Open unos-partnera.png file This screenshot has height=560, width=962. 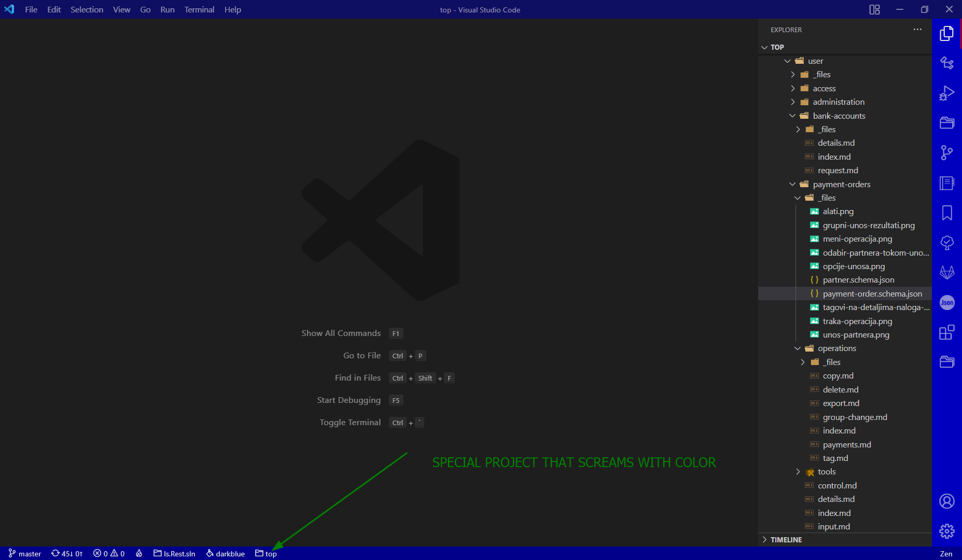[x=845, y=335]
